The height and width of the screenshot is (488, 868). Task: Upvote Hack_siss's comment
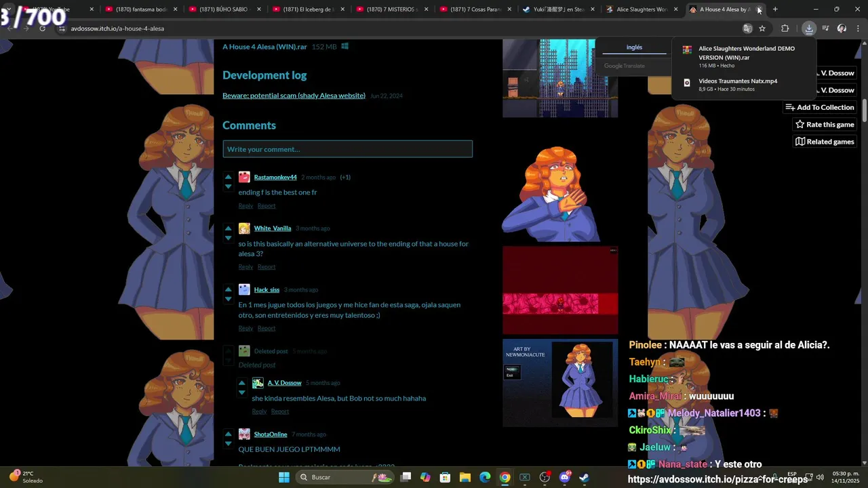(x=228, y=289)
